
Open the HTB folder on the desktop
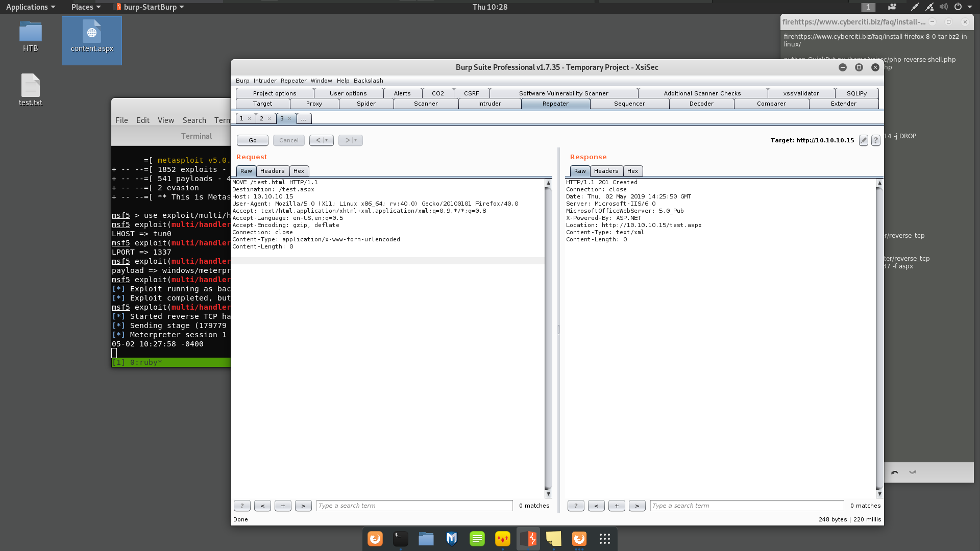point(31,37)
